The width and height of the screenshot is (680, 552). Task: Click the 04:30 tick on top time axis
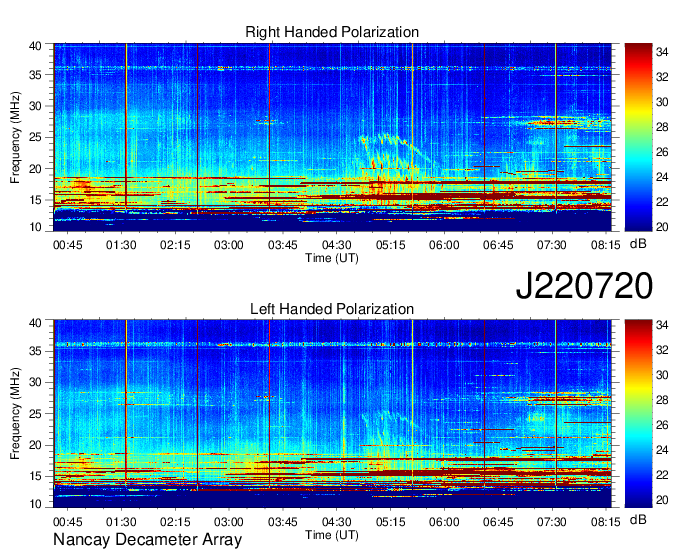click(337, 245)
